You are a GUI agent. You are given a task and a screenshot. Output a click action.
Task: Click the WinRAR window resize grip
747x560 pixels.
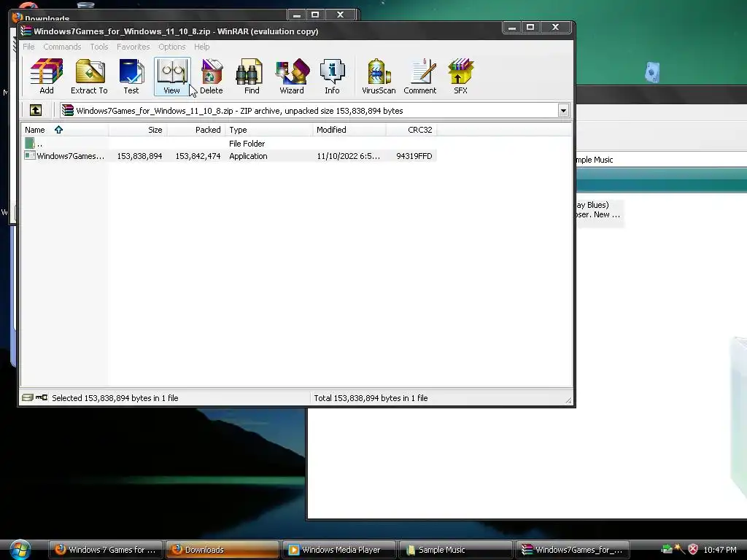(568, 400)
